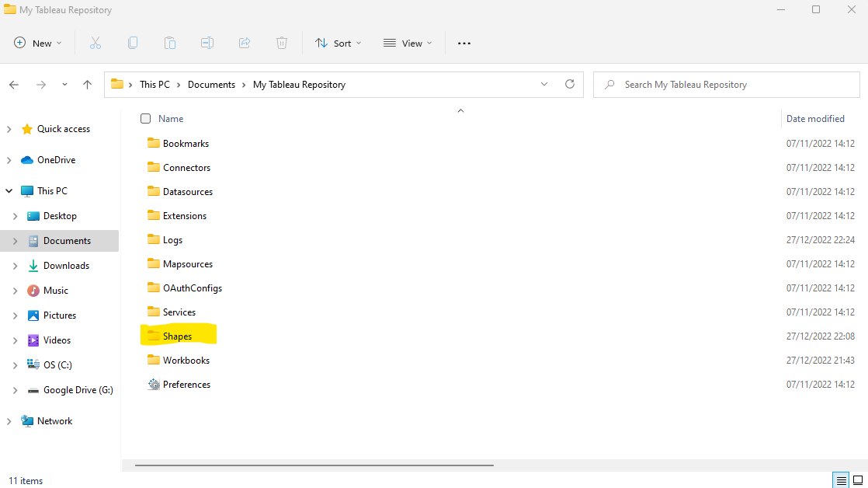Click the Videos icon in sidebar
The image size is (868, 488).
33,340
